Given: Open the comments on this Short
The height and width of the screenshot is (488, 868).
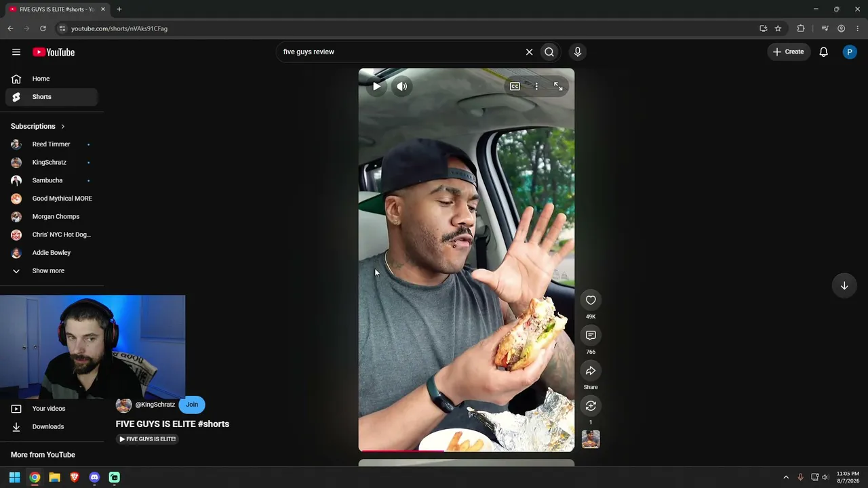Looking at the screenshot, I should click(x=591, y=335).
